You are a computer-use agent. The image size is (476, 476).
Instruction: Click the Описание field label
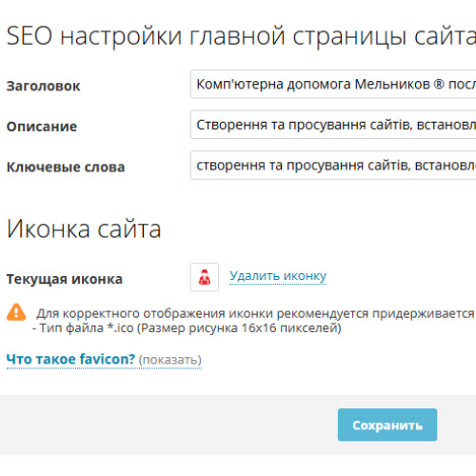coord(42,127)
